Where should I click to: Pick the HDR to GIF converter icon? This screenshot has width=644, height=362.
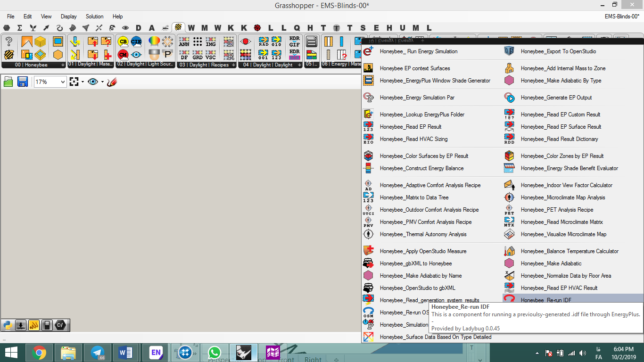295,42
